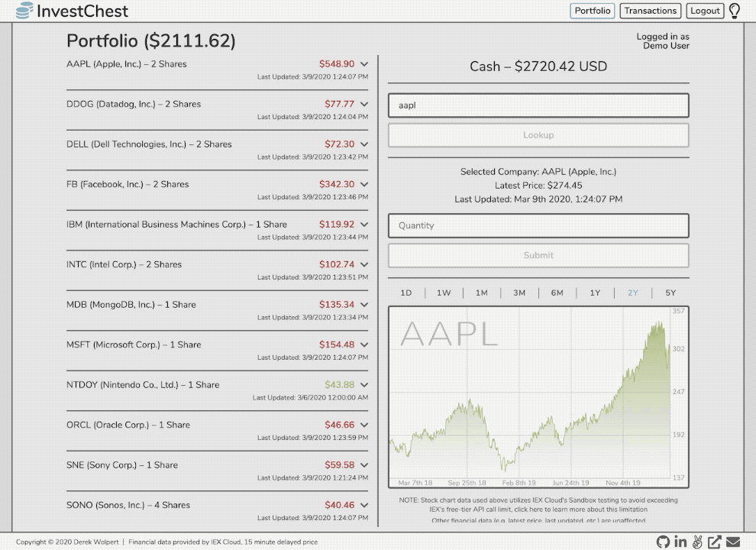
Task: Click AAPL (Apple, Inc.) – 2 Shares
Action: point(126,64)
